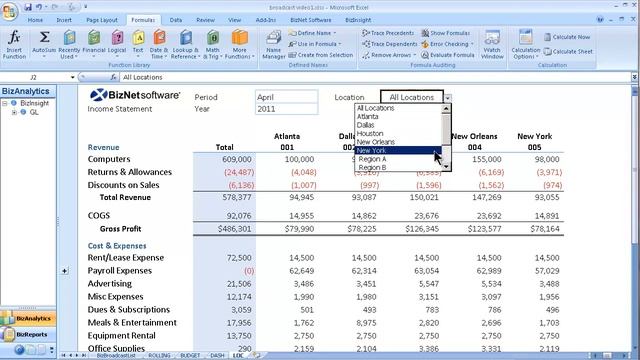Open the Text functions book

point(138,45)
